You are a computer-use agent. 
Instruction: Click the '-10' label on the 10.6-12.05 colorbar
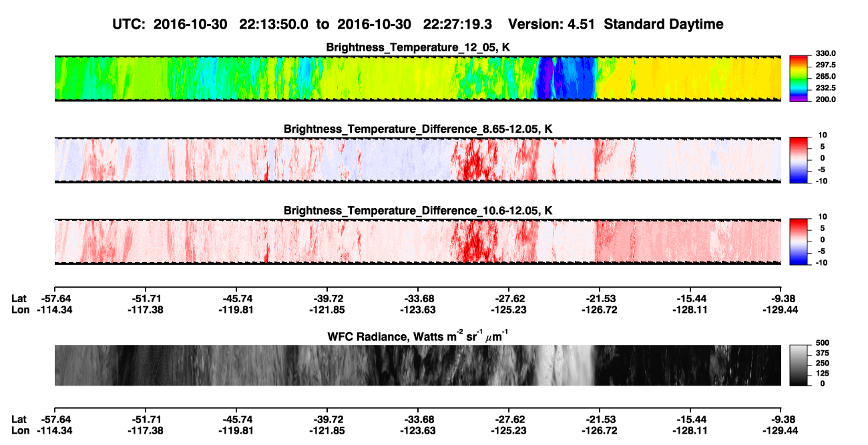pos(821,262)
